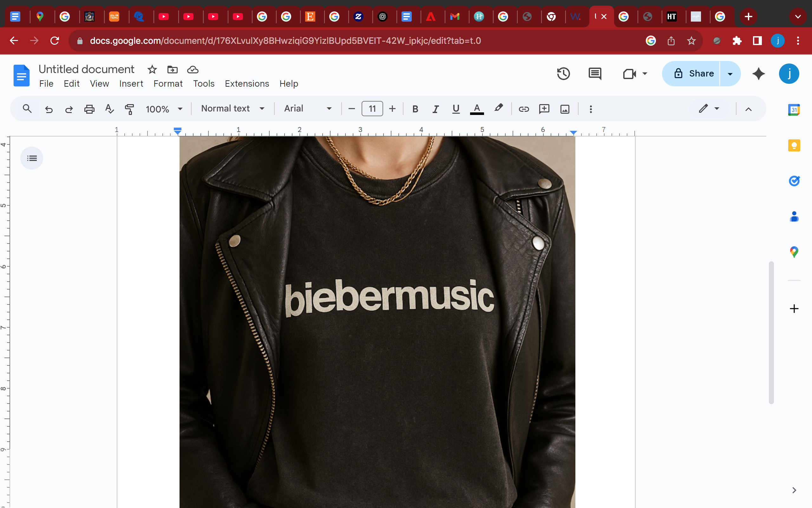Open the 100% zoom dropdown

[164, 109]
